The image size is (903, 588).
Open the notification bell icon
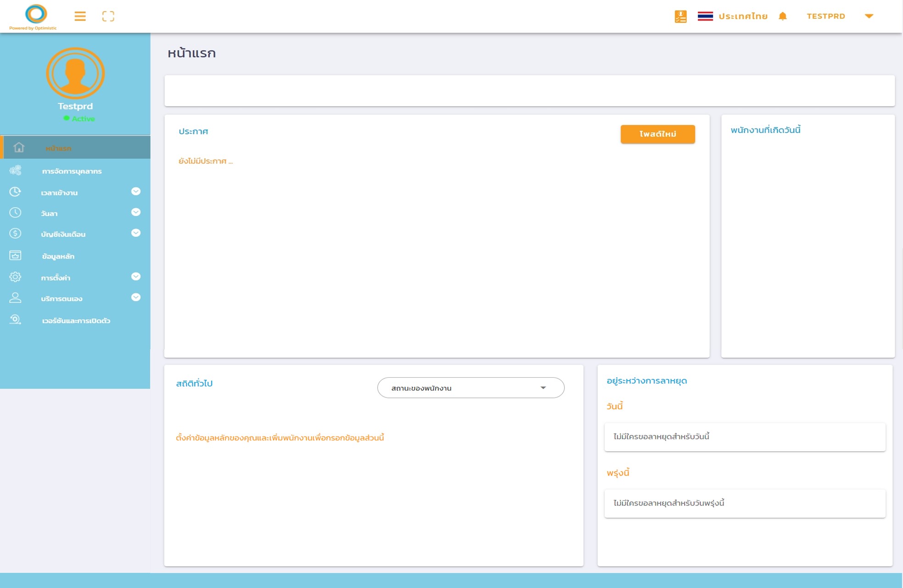(x=783, y=16)
